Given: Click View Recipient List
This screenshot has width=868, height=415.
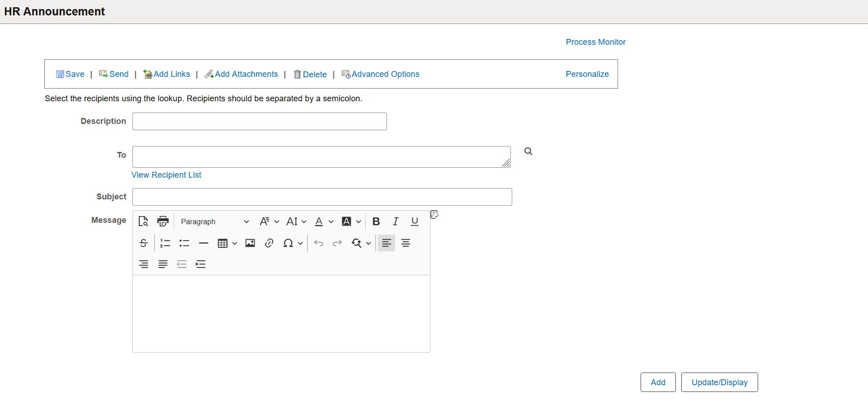Looking at the screenshot, I should pos(166,175).
